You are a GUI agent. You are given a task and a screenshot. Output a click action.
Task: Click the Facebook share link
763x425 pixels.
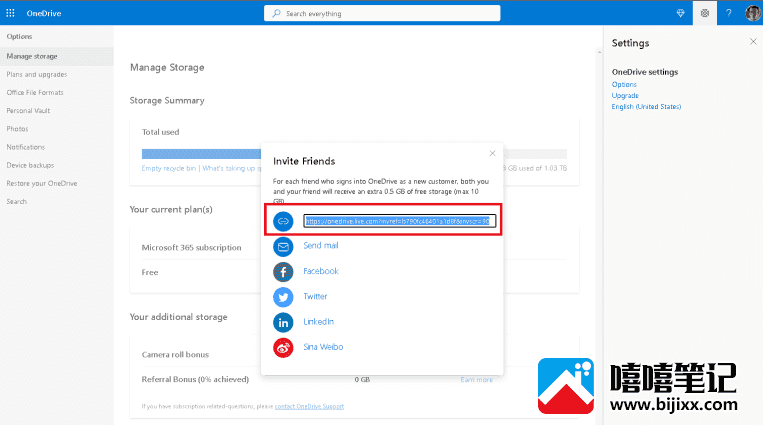pos(321,271)
